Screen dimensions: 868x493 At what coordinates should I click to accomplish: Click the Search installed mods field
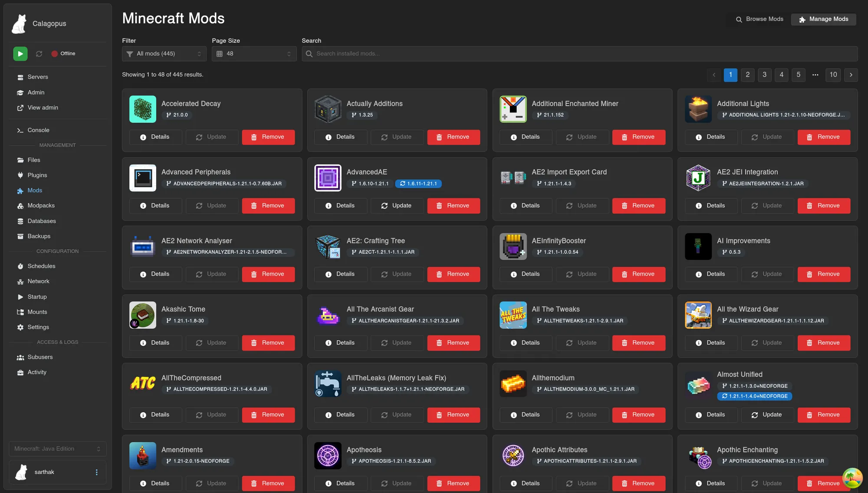coord(580,54)
